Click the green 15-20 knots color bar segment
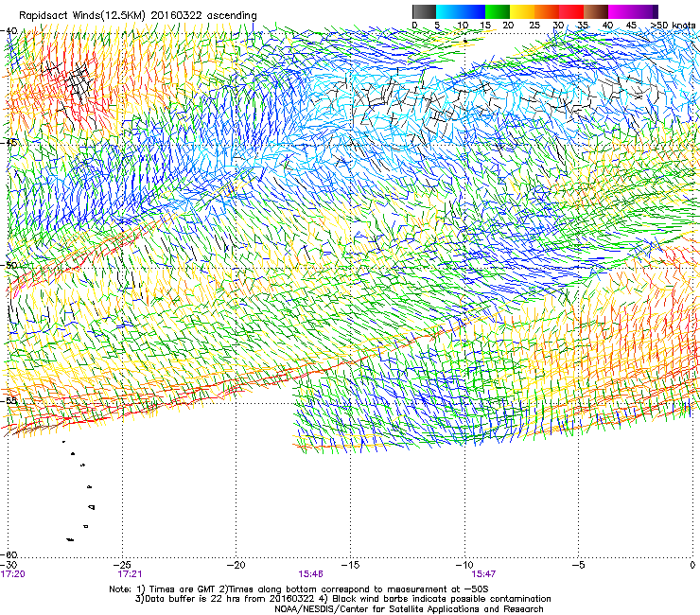The image size is (700, 615). point(498,11)
